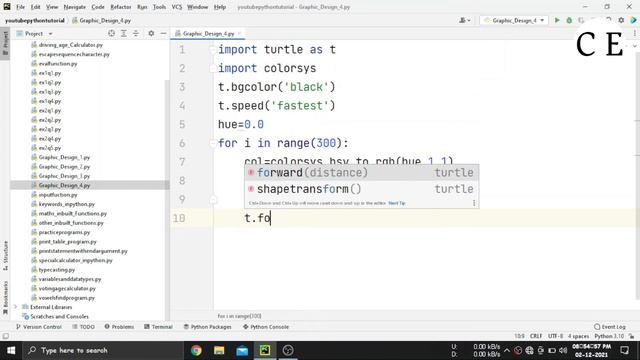The image size is (640, 360).
Task: Hide the Project panel with minus icon
Action: click(x=163, y=33)
